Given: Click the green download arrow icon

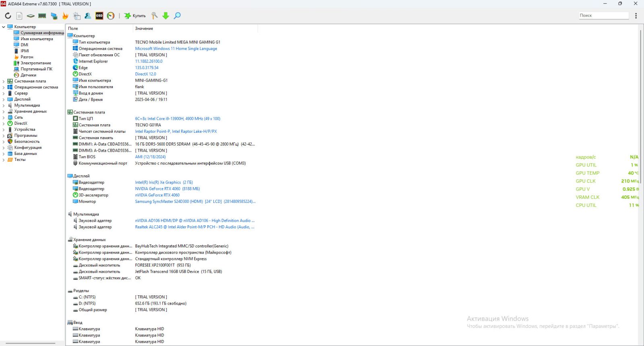Looking at the screenshot, I should pyautogui.click(x=165, y=16).
